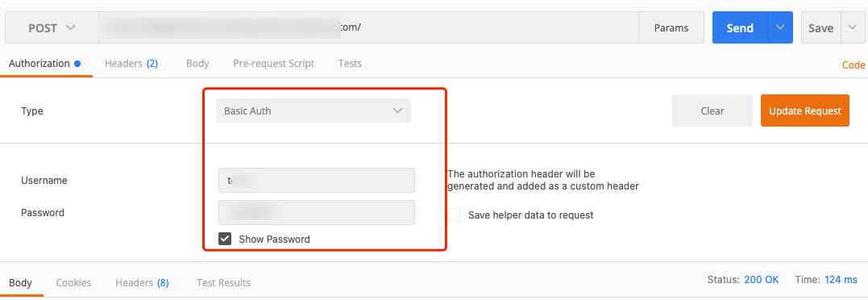Send the request
The width and height of the screenshot is (868, 300).
point(740,27)
